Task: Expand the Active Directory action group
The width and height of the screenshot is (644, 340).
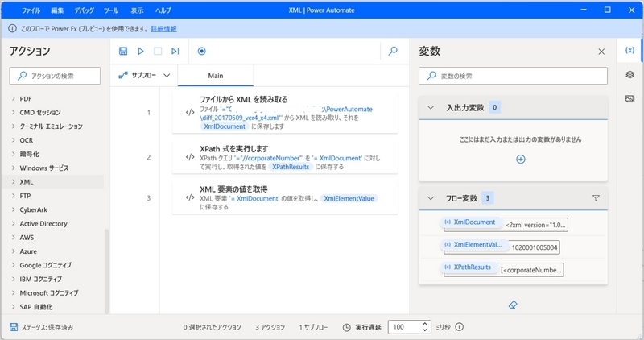Action: [x=13, y=224]
